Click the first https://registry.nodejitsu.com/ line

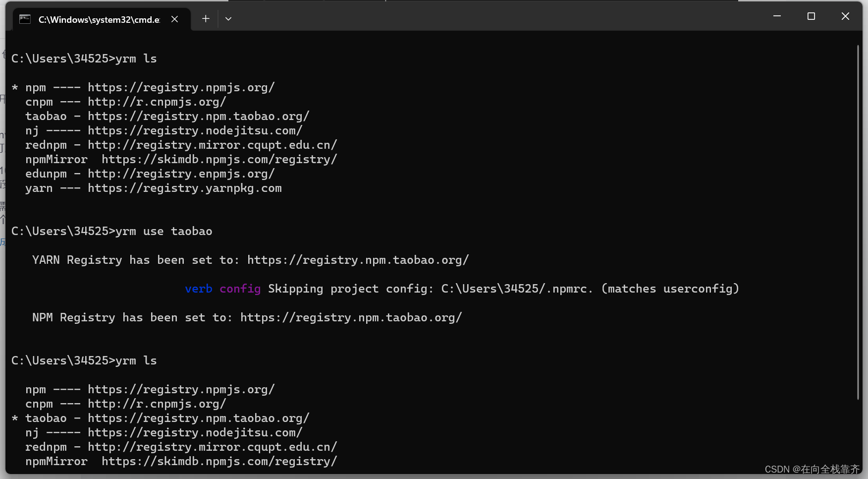tap(195, 131)
